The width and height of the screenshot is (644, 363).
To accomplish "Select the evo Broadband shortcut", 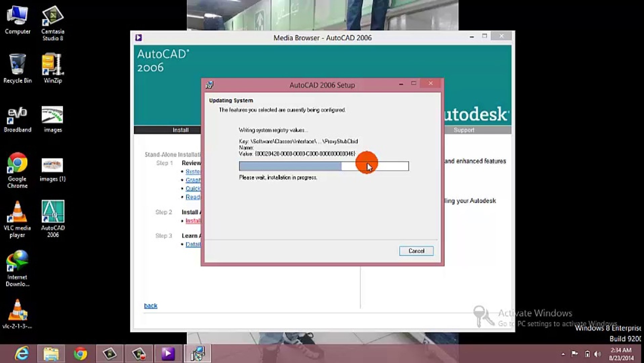I will [x=17, y=119].
